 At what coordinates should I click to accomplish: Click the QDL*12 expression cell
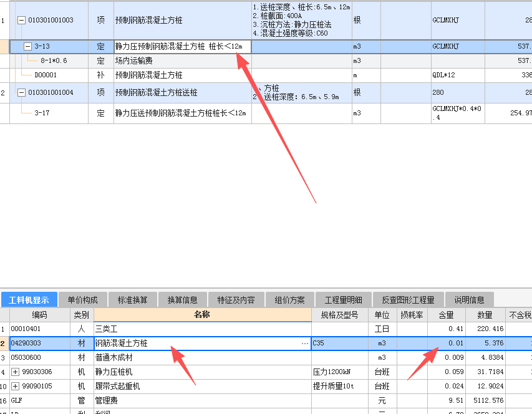[458, 75]
